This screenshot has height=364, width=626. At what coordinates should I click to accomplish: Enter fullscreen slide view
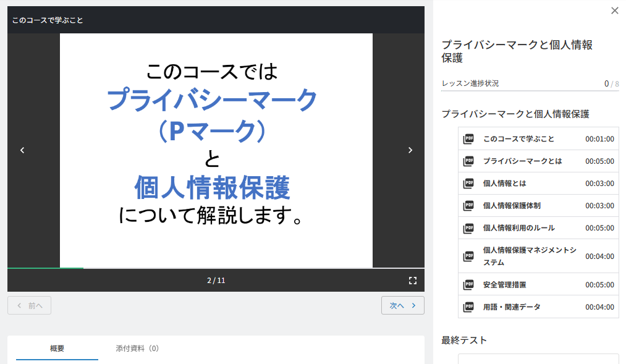[413, 281]
